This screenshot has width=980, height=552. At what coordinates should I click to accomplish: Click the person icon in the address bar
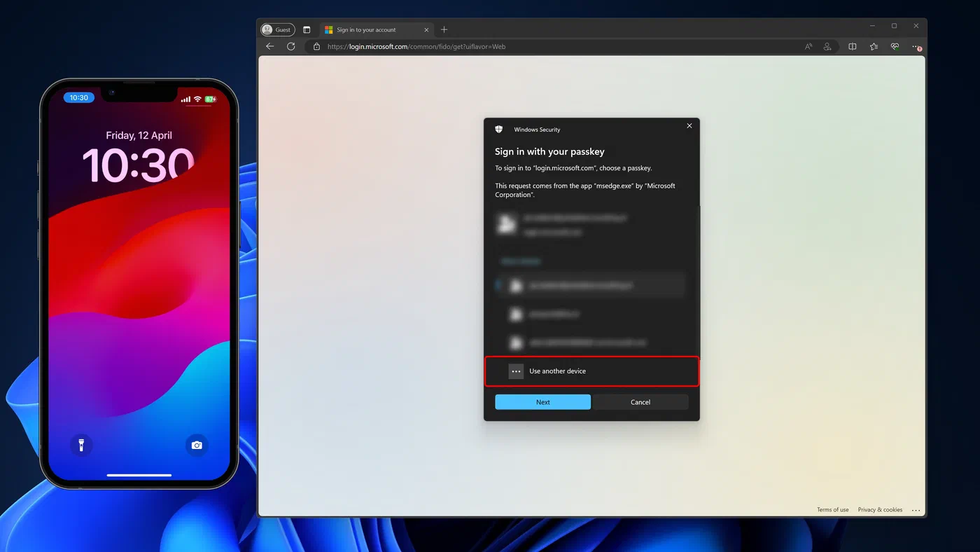827,47
